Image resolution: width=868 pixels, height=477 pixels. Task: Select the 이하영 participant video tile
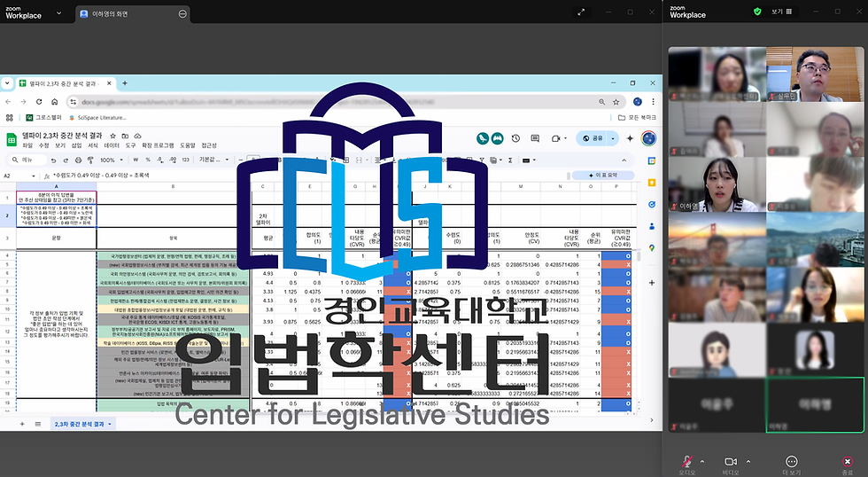[x=717, y=184]
